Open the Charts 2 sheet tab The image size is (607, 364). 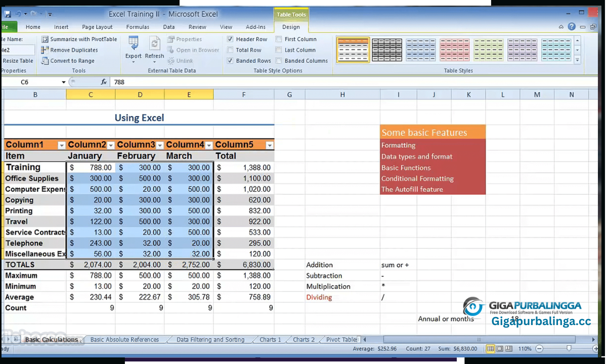click(303, 340)
